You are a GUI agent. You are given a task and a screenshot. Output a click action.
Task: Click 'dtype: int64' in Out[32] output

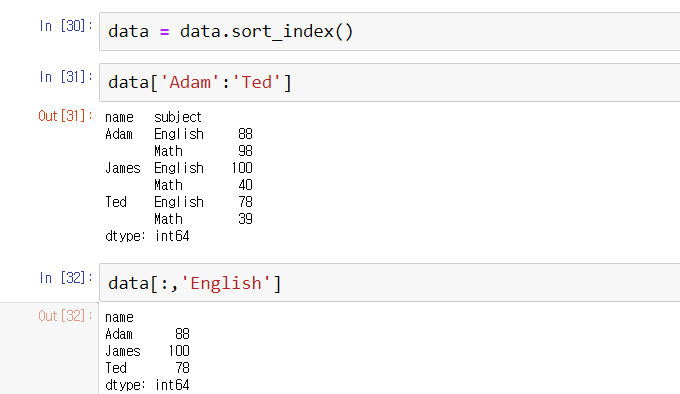(x=147, y=385)
